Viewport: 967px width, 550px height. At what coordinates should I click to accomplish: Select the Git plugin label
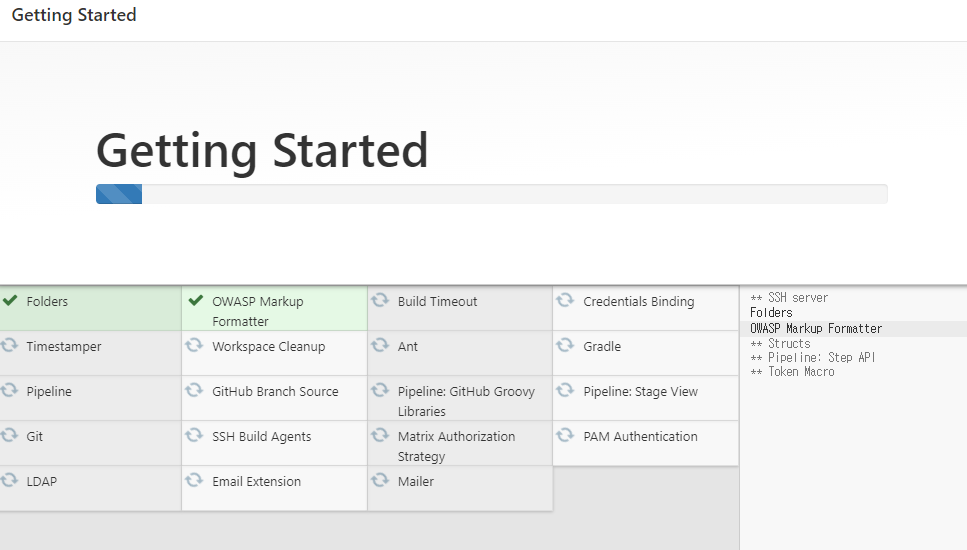[x=35, y=437]
